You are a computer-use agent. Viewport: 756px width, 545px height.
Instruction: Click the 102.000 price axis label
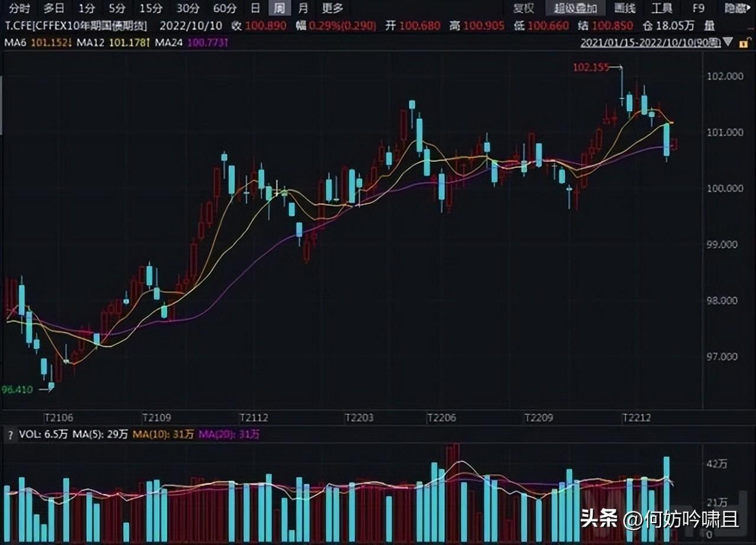click(724, 76)
